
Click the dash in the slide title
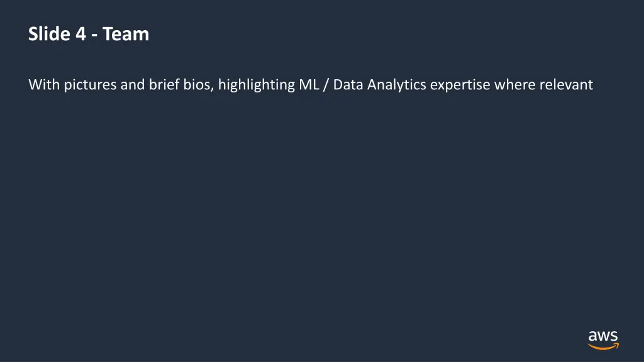(x=94, y=35)
